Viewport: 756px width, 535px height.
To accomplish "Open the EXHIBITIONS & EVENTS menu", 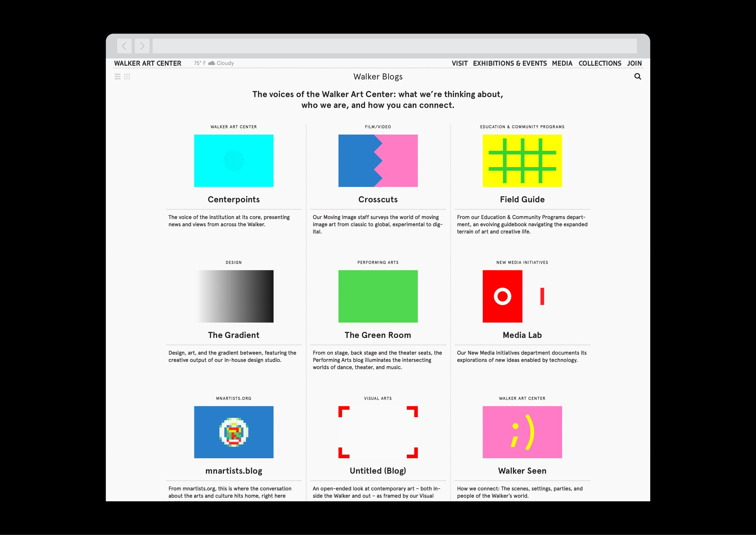I will tap(510, 63).
